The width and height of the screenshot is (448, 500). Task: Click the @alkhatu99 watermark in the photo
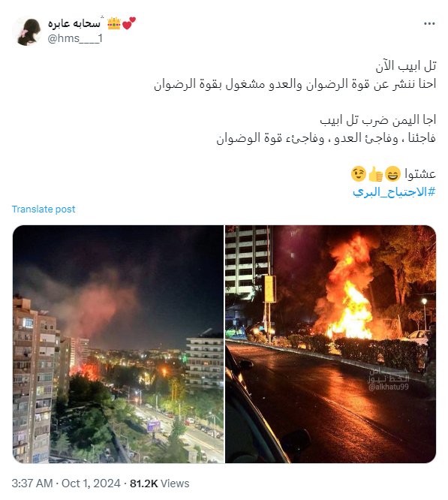point(389,387)
